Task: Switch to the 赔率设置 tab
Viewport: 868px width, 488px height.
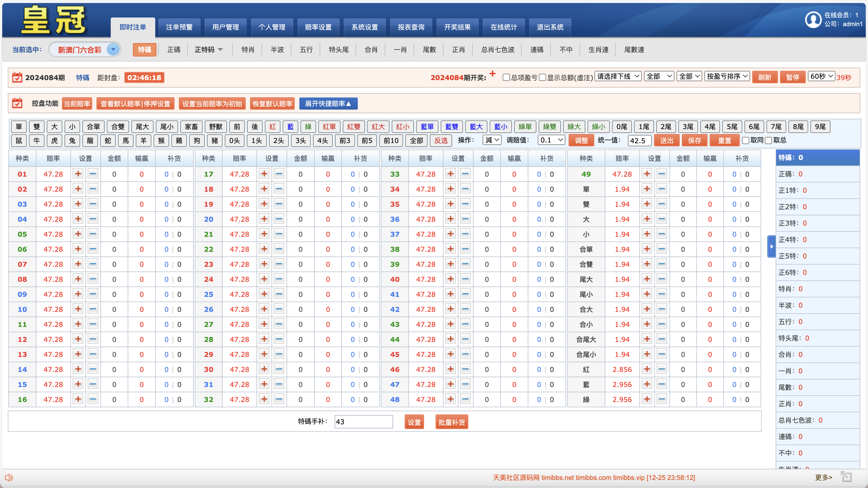Action: tap(318, 27)
